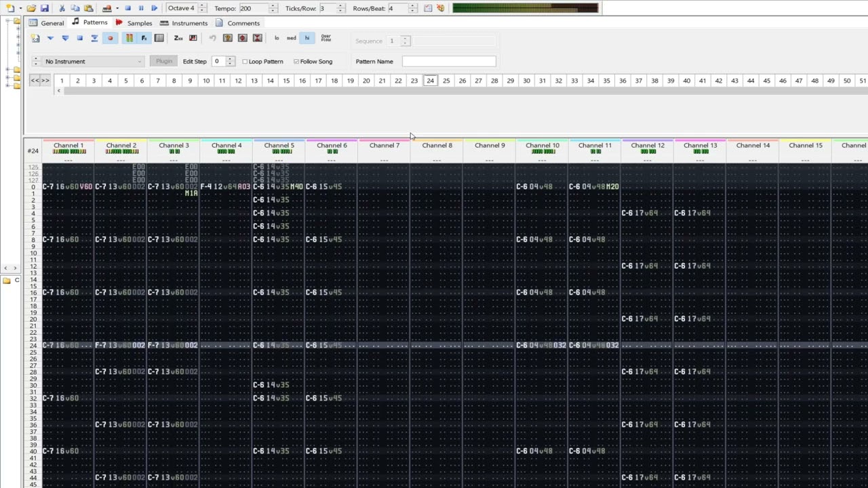This screenshot has height=488, width=868.
Task: Save the current module
Action: [x=44, y=8]
